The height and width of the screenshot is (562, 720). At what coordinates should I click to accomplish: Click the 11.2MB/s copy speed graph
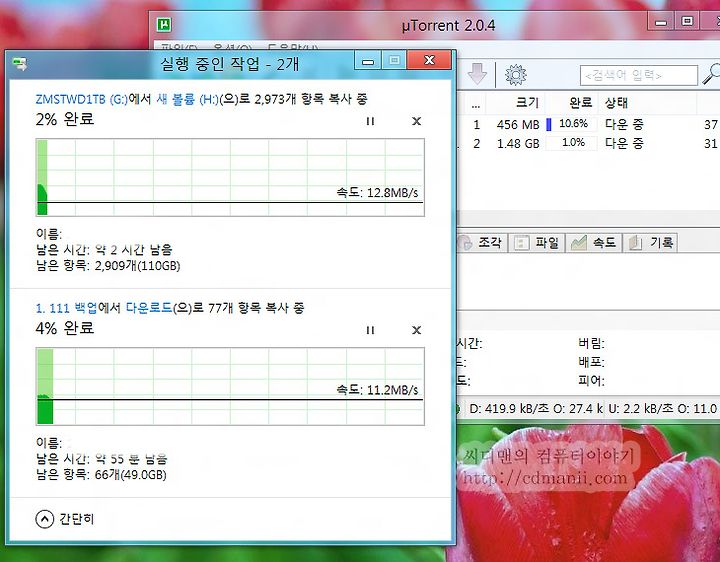(230, 386)
